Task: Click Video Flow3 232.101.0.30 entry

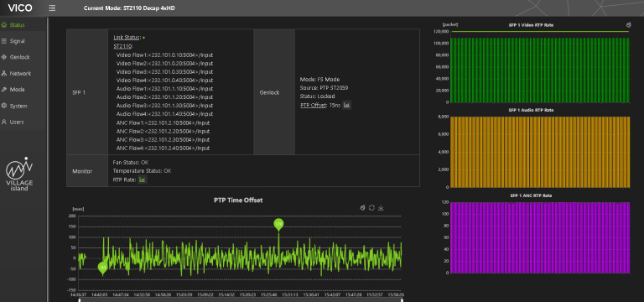Action: [x=164, y=72]
